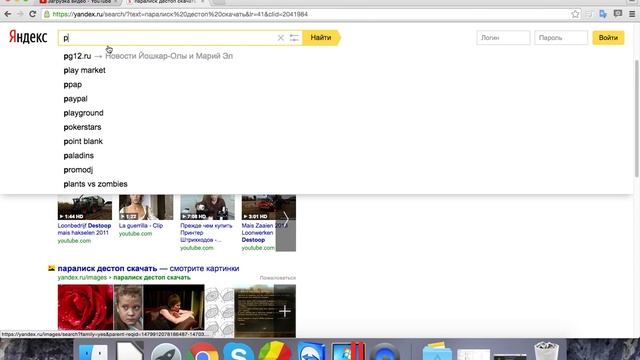This screenshot has width=640, height=360.
Task: Show next videos with carousel arrow
Action: coord(286,220)
